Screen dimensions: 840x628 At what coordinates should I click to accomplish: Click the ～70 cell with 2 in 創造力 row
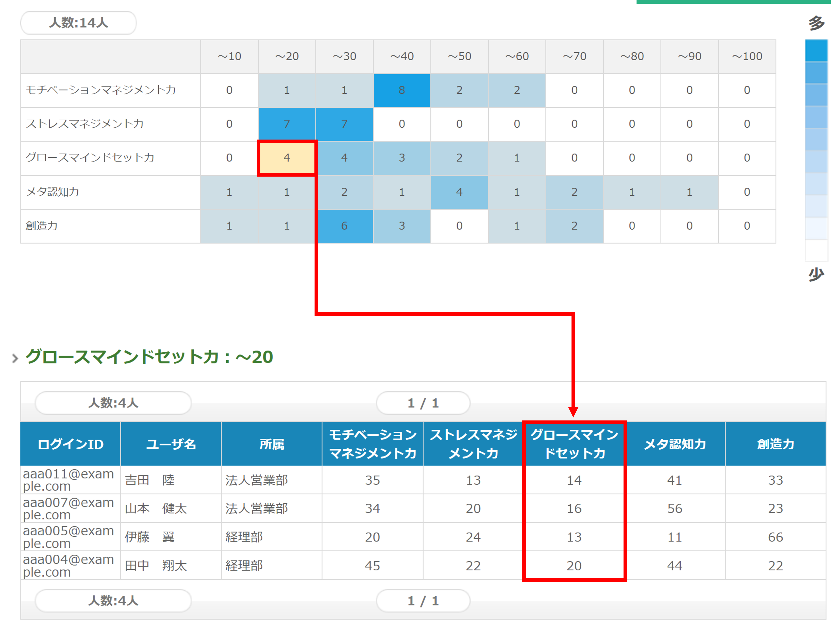point(574,226)
